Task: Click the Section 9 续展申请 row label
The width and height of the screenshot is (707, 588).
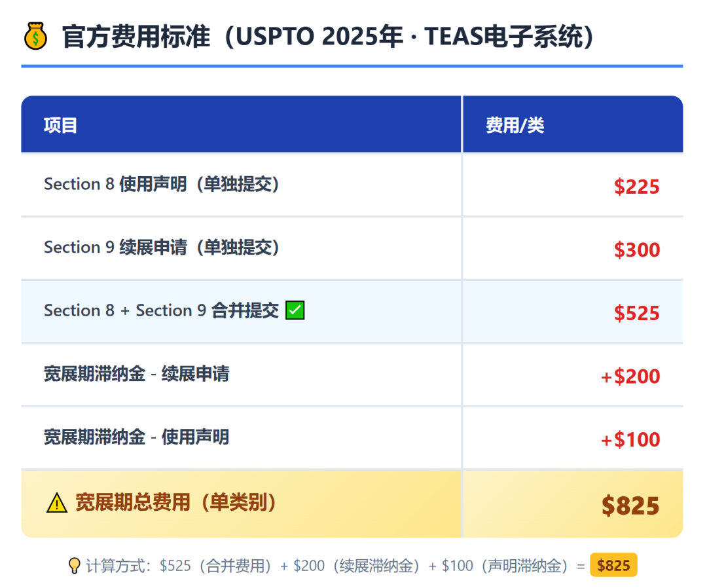Action: point(162,247)
